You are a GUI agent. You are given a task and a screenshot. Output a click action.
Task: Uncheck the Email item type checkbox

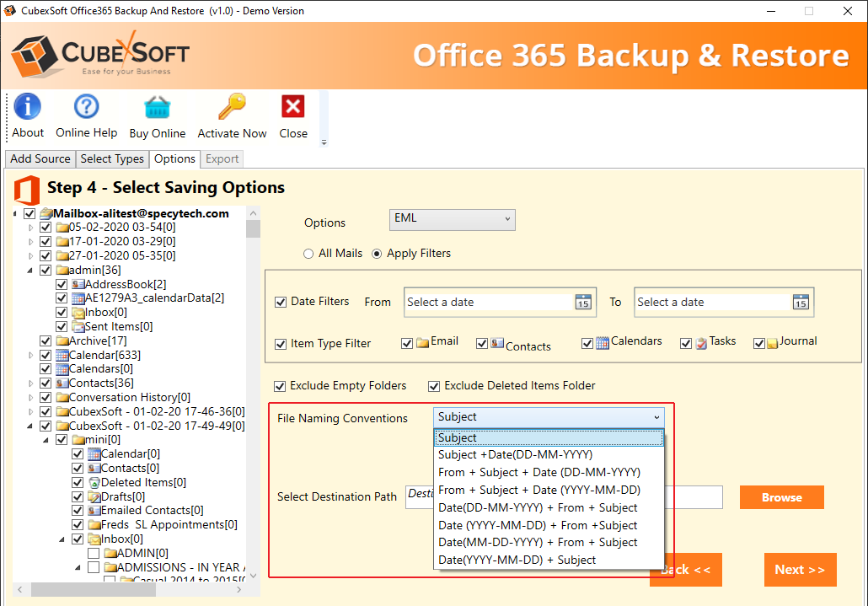pos(407,344)
